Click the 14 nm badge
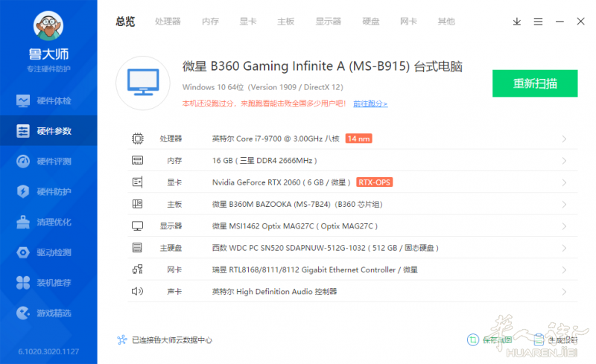Image resolution: width=596 pixels, height=364 pixels. [358, 138]
